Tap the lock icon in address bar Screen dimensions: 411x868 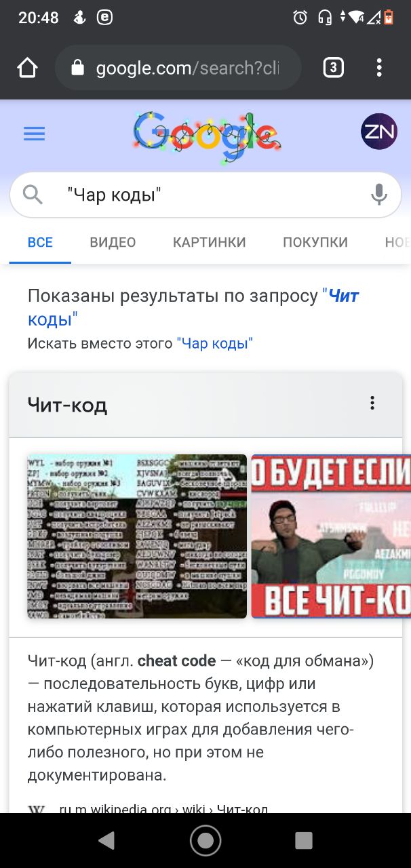point(77,68)
